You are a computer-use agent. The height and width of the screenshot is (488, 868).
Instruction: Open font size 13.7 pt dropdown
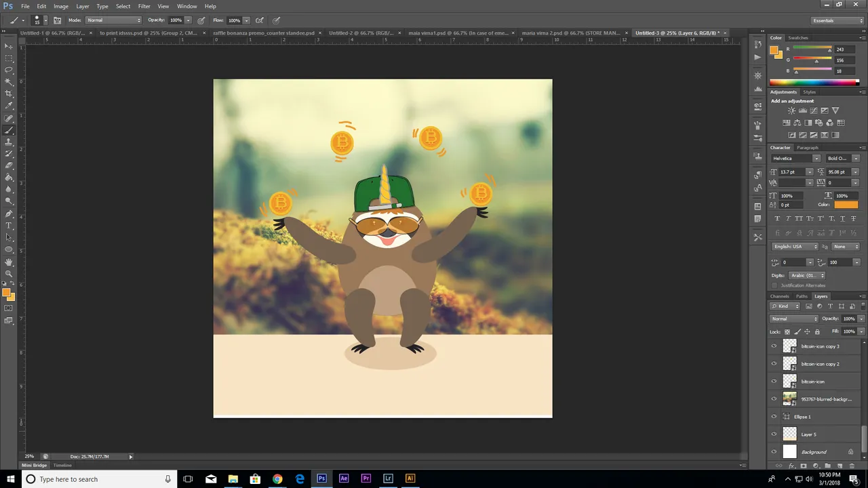point(809,172)
